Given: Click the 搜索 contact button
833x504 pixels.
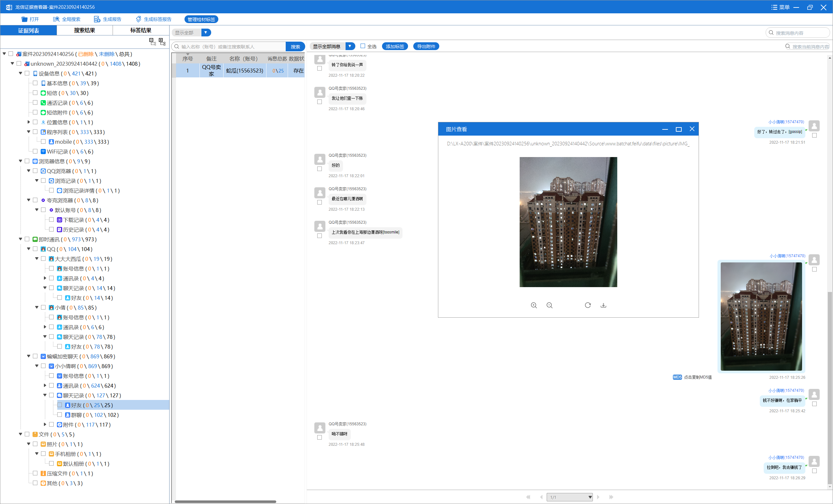Looking at the screenshot, I should pyautogui.click(x=295, y=46).
